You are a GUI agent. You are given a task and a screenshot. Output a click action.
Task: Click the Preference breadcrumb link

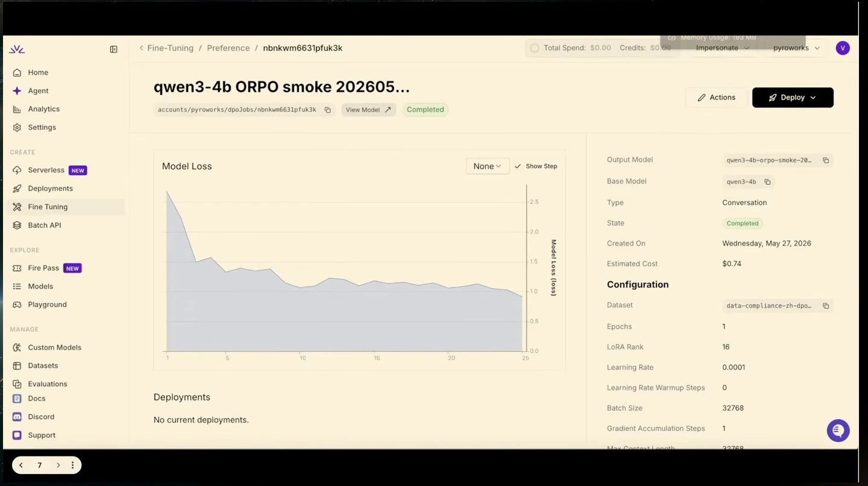pyautogui.click(x=228, y=48)
